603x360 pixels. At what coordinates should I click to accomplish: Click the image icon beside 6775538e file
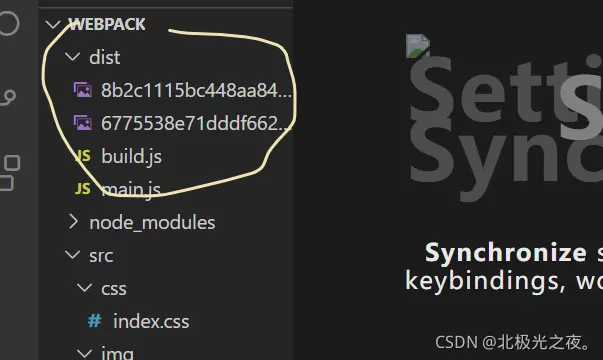pyautogui.click(x=83, y=123)
